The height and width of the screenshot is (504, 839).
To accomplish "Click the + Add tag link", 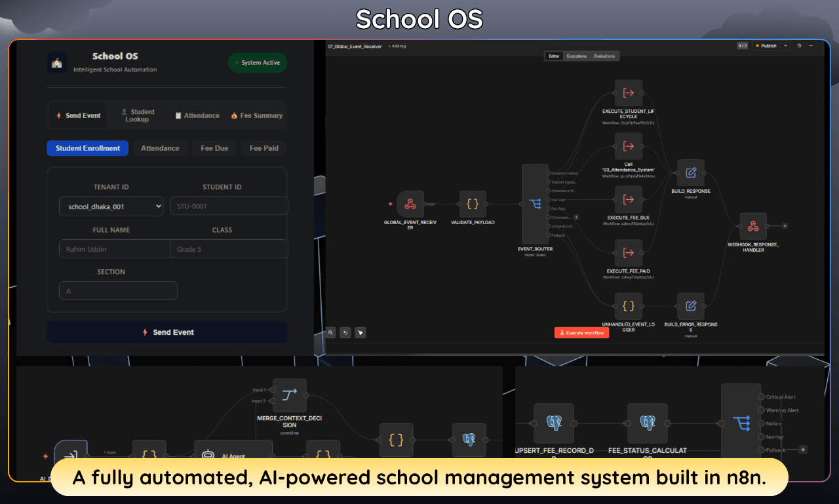I will (x=397, y=46).
